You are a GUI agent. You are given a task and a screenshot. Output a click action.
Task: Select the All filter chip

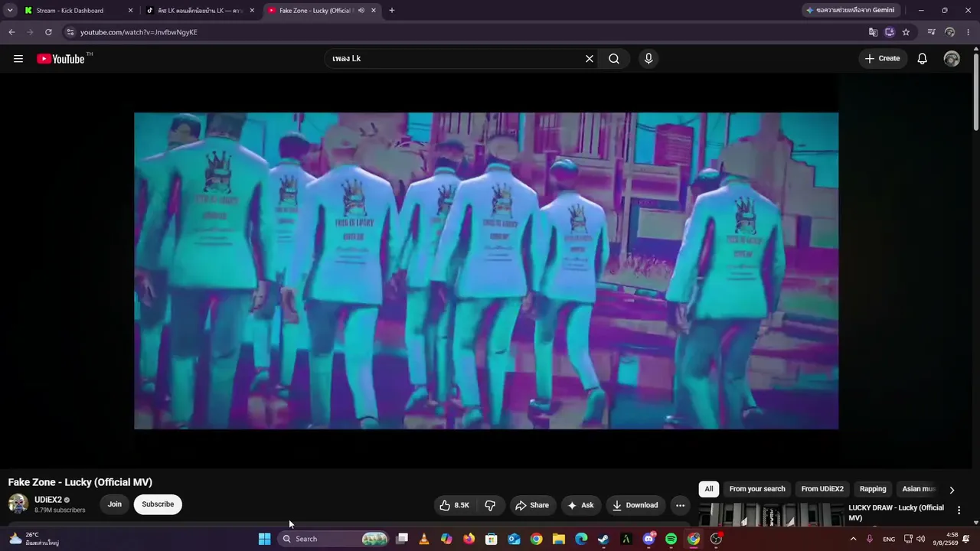click(709, 489)
